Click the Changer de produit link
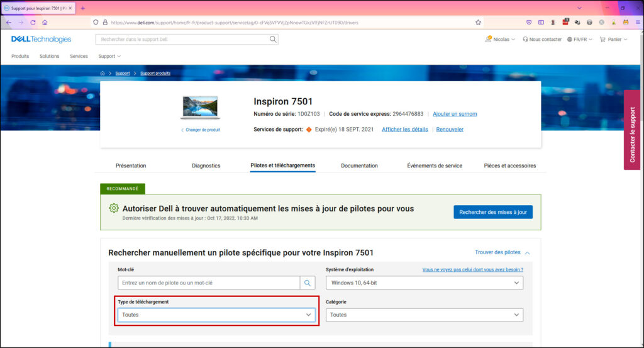 pyautogui.click(x=201, y=130)
